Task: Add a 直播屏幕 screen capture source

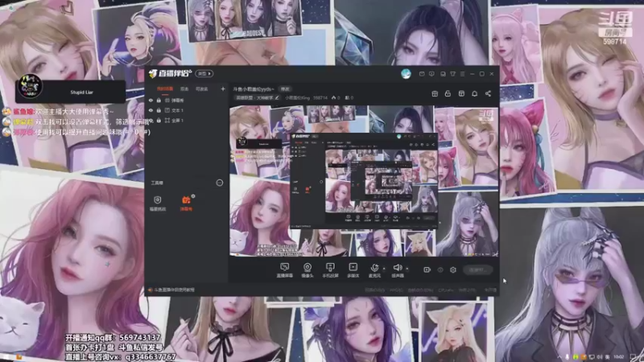Action: point(284,270)
